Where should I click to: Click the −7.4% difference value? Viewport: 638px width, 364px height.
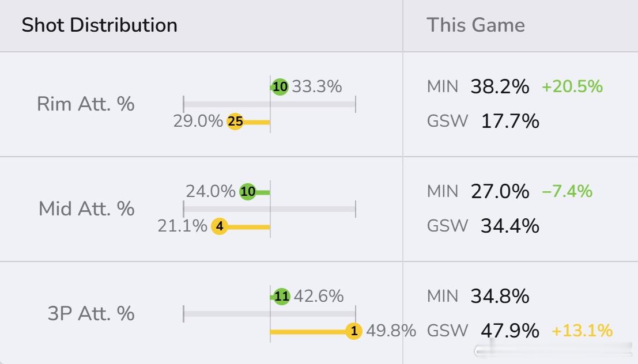pyautogui.click(x=567, y=191)
